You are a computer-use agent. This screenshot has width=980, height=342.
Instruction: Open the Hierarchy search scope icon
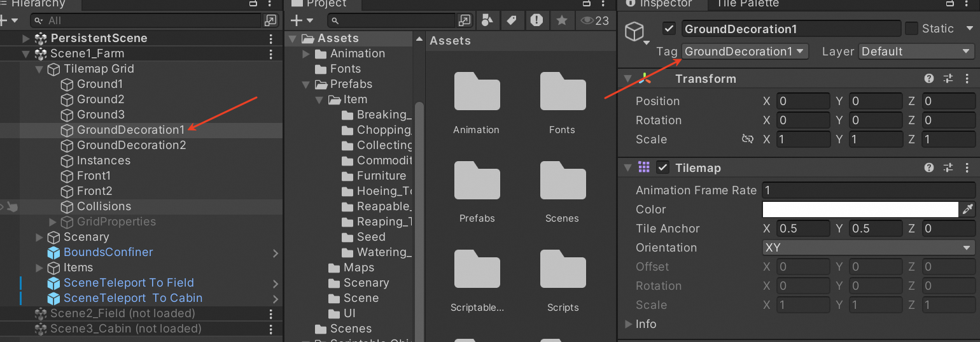tap(271, 20)
